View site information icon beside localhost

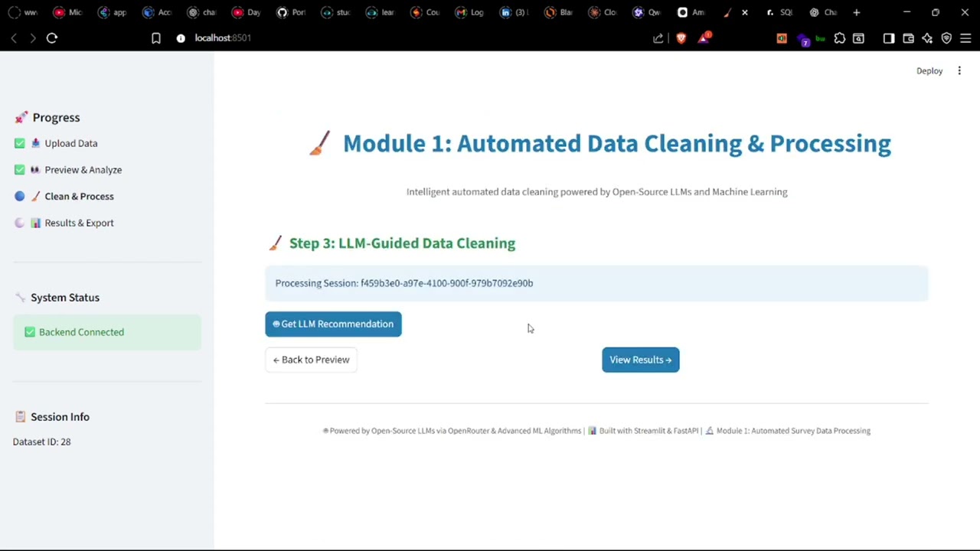click(181, 38)
